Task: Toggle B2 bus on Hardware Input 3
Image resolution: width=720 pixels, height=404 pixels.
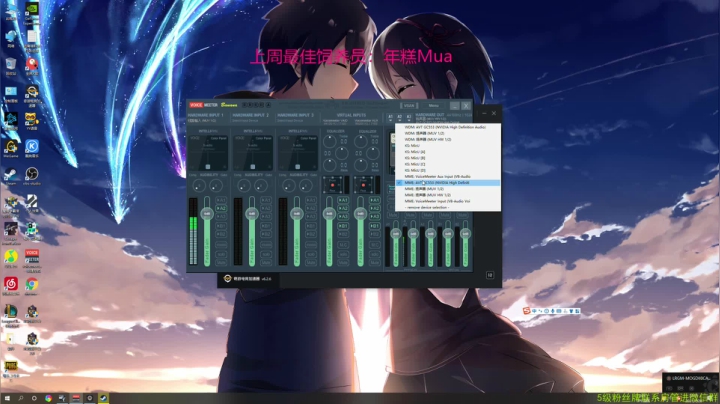Action: 311,235
